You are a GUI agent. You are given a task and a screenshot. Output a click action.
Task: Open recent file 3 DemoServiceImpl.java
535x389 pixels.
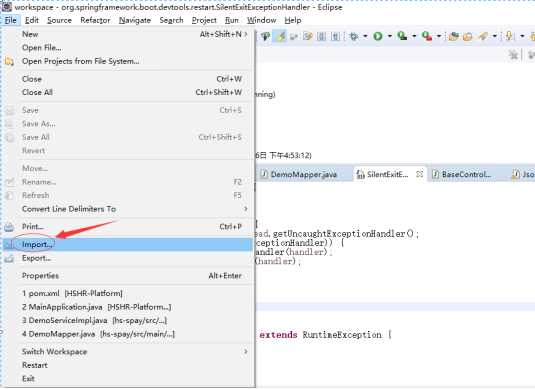(128, 320)
